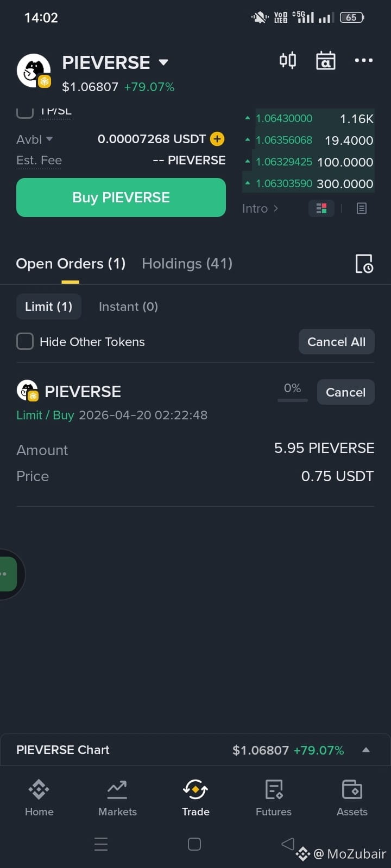391x868 pixels.
Task: Open the Futures navigation icon
Action: click(x=274, y=797)
